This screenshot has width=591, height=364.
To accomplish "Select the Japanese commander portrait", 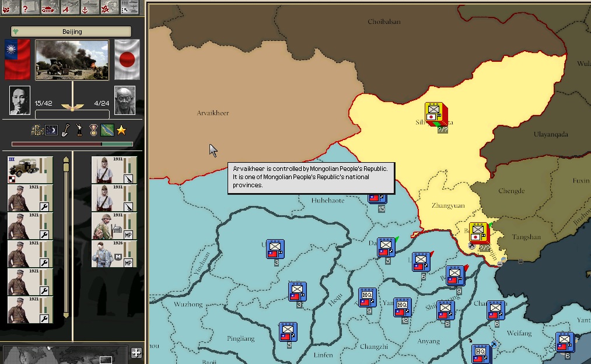I will (125, 100).
